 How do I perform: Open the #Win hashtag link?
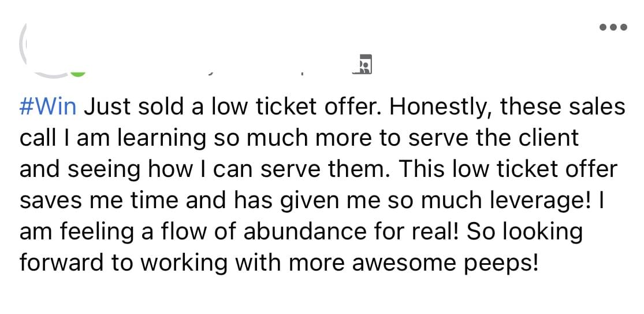click(47, 107)
